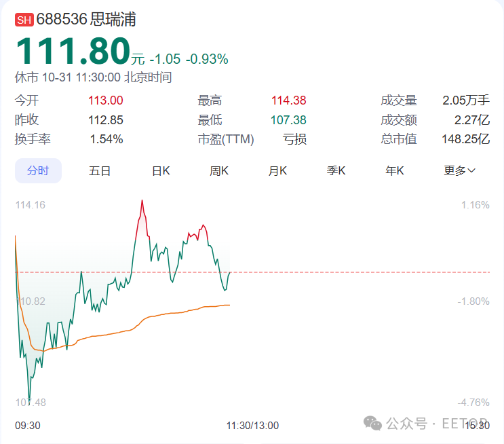Click the 昨收 label
Viewport: 504px width, 444px height.
pos(26,120)
